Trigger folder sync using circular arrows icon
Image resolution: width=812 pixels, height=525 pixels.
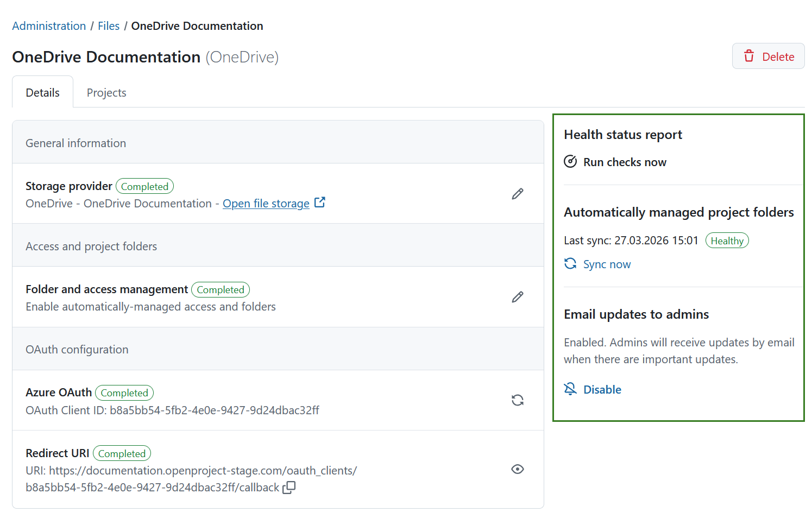[570, 263]
